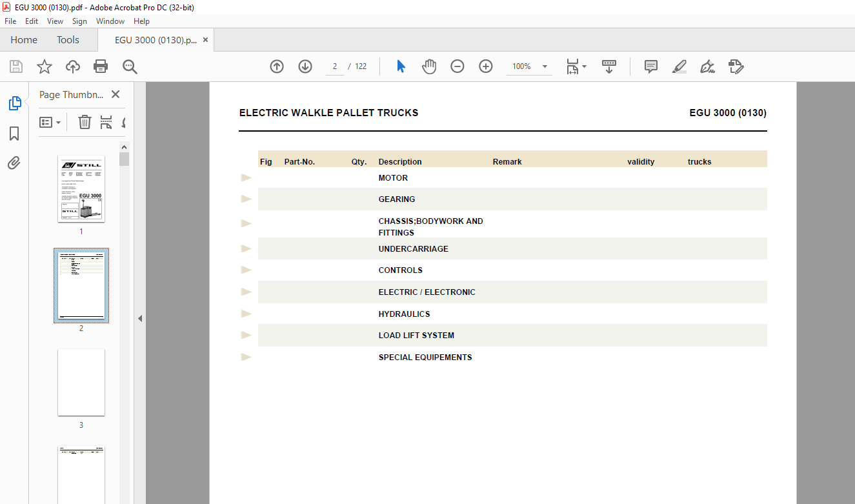
Task: Activate the hand pan tool
Action: [429, 66]
